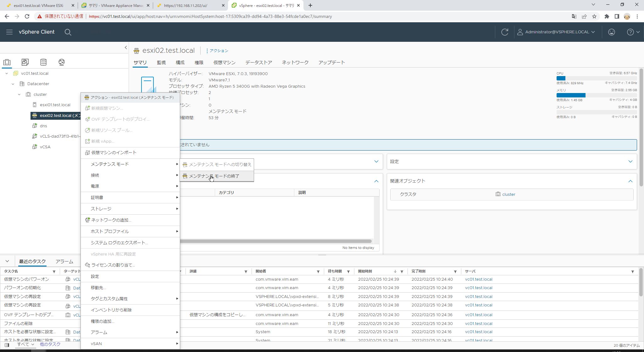Open the 接続 submenu
Viewport: 644px width, 352px height.
pyautogui.click(x=130, y=175)
